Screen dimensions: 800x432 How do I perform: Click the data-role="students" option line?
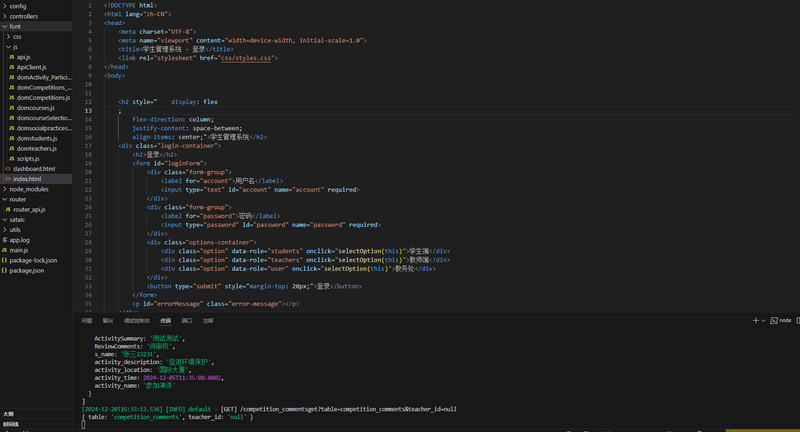point(305,251)
